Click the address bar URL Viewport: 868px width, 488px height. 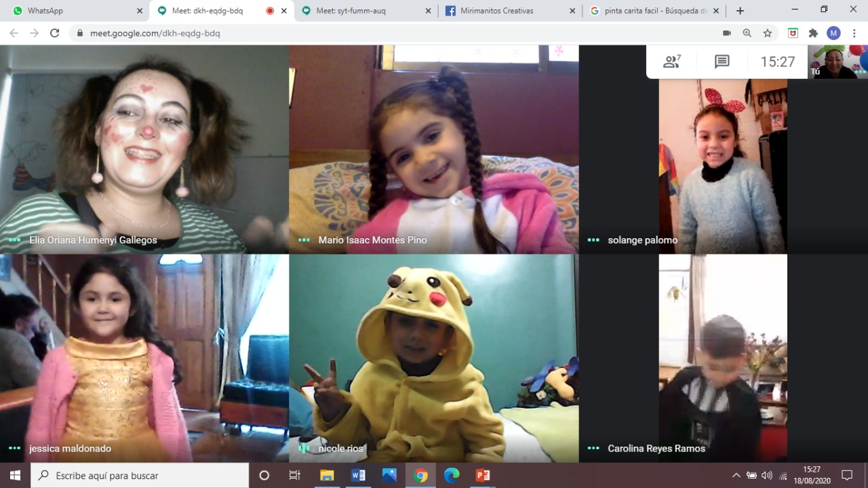(x=155, y=33)
